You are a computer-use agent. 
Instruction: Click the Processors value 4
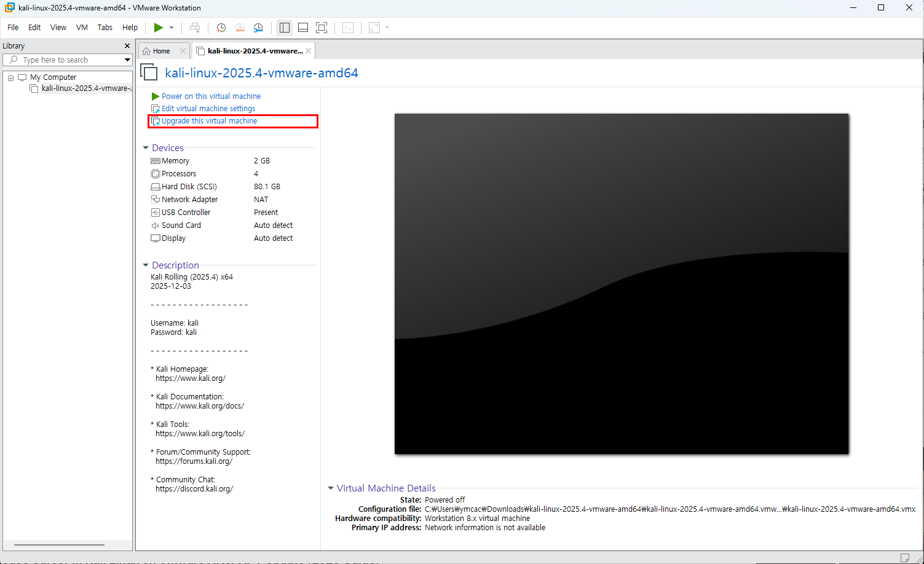coord(256,174)
